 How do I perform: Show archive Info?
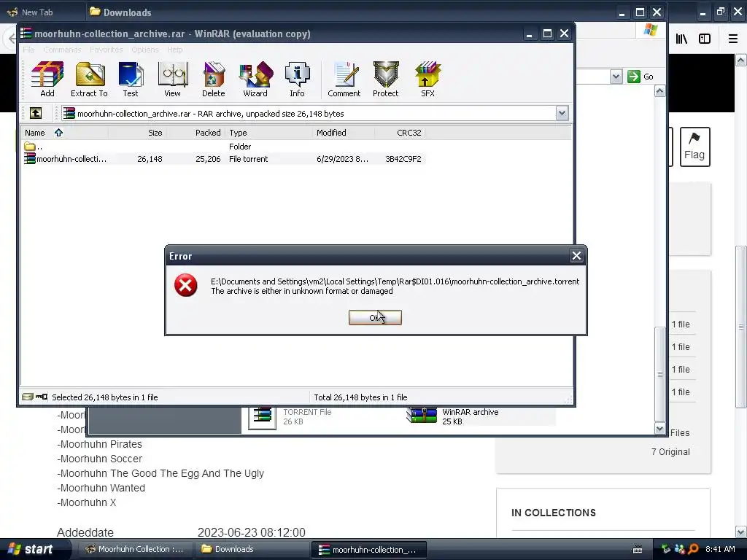click(x=298, y=79)
